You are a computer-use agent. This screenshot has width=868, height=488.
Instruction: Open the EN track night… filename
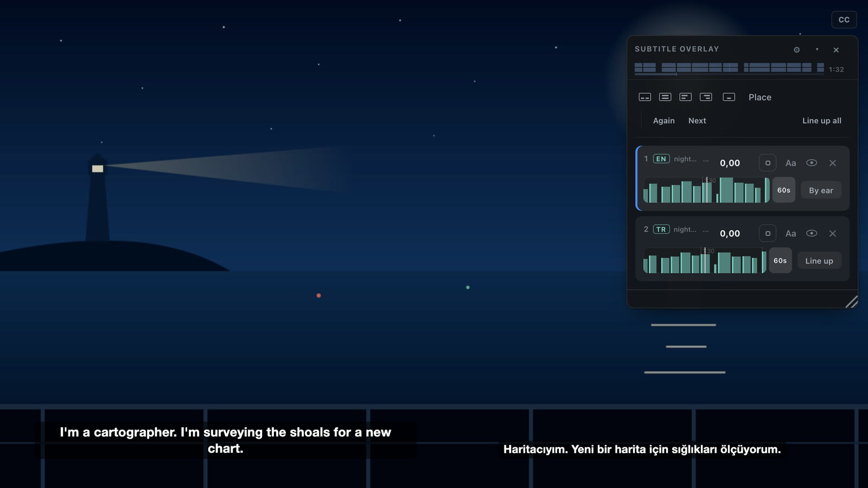685,159
